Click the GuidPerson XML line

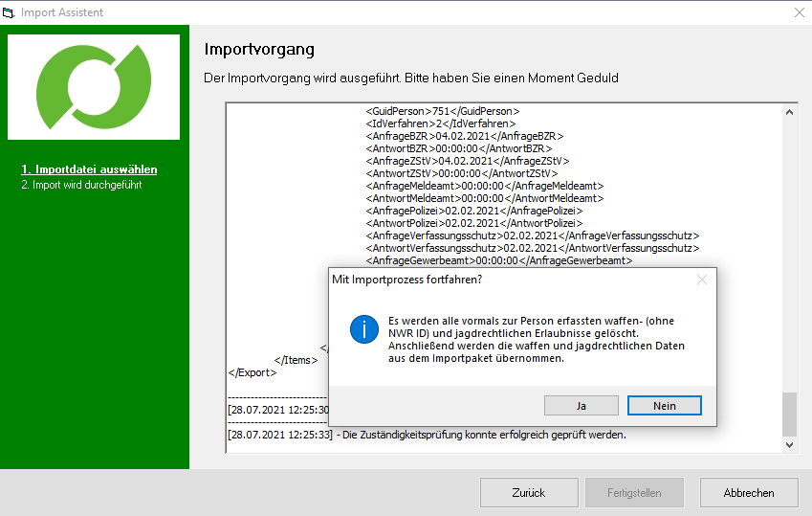(442, 111)
